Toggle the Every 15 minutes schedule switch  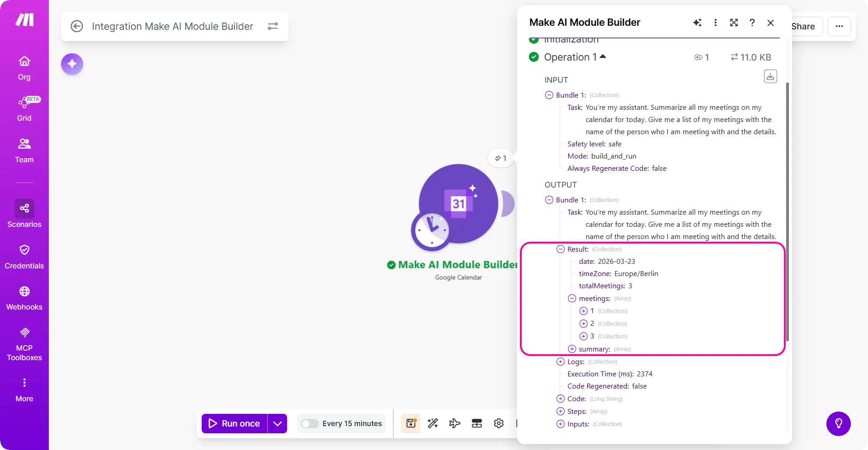click(310, 423)
